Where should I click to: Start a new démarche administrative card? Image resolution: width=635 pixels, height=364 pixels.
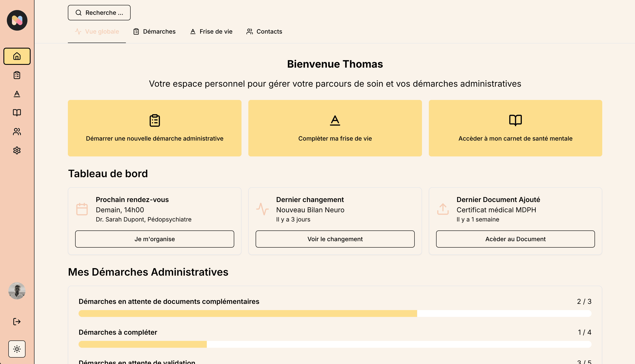pyautogui.click(x=155, y=128)
